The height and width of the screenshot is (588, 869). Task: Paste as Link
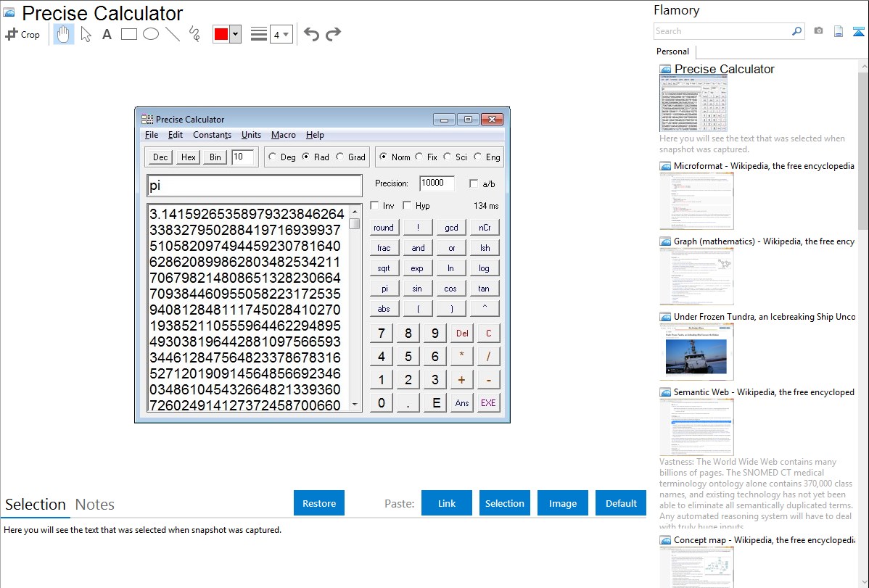point(447,503)
